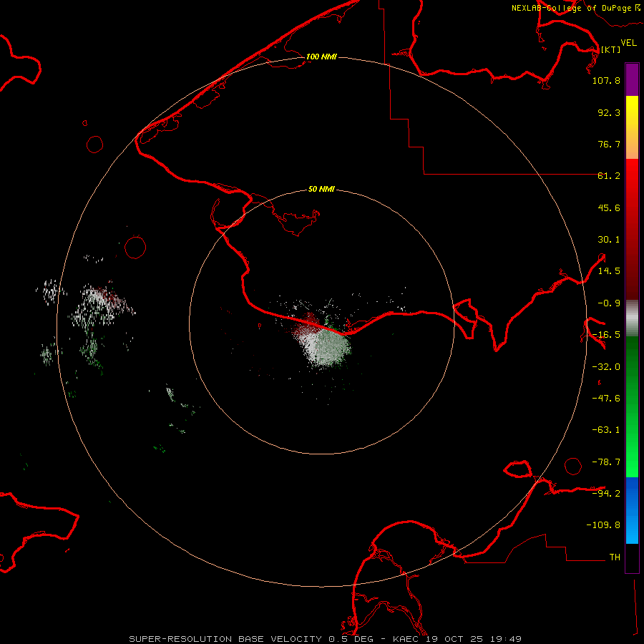Select the -78.7 legend value

[x=606, y=462]
